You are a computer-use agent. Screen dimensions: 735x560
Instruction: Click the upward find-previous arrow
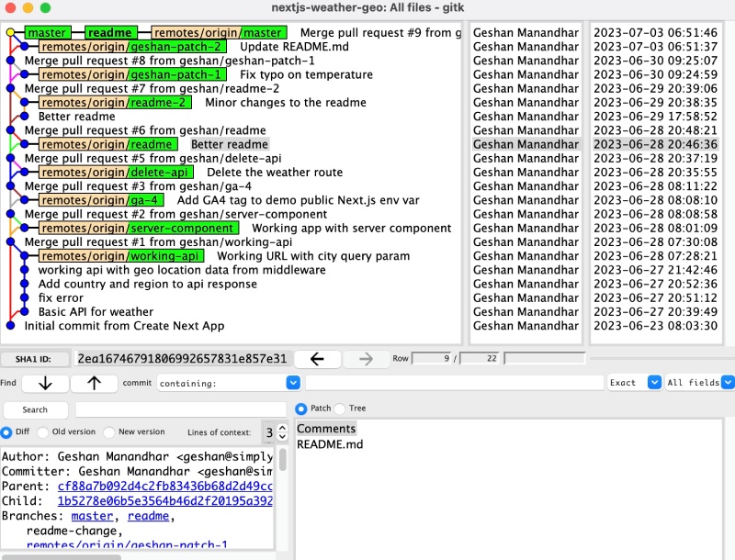click(92, 383)
